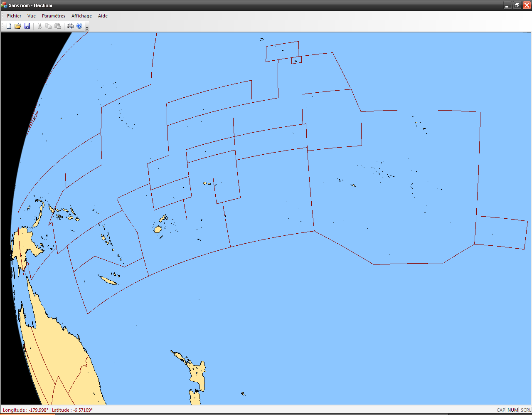Viewport: 532px width, 415px height.
Task: Save using the floppy disk icon
Action: [27, 26]
